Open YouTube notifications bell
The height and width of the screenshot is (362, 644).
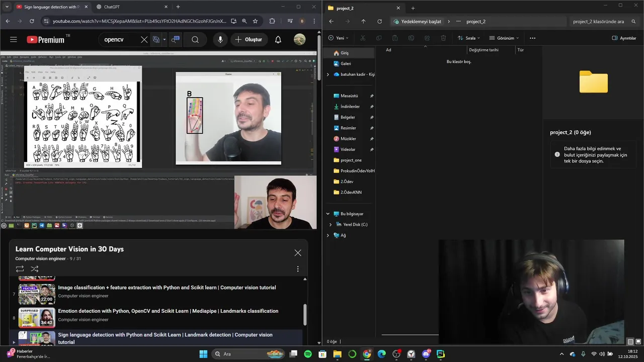tap(278, 40)
